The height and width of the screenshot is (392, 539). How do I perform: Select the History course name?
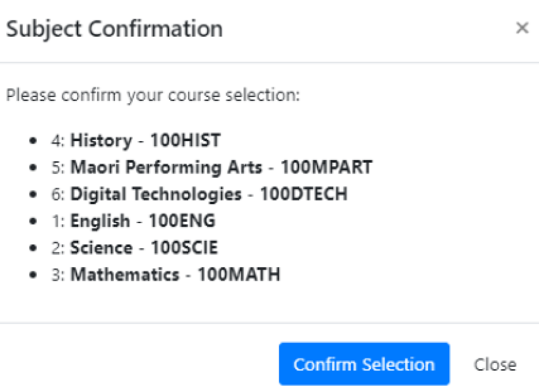point(101,141)
